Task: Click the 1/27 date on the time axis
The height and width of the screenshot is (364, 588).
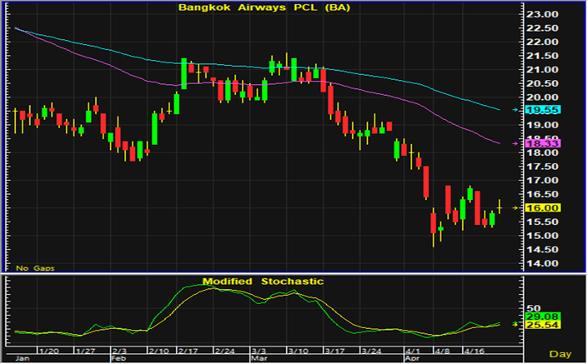Action: [x=86, y=351]
